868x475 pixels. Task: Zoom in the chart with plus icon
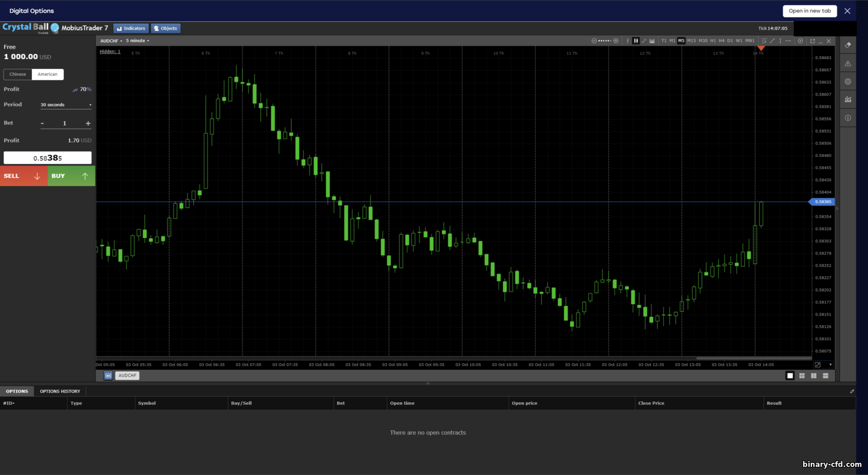click(616, 41)
